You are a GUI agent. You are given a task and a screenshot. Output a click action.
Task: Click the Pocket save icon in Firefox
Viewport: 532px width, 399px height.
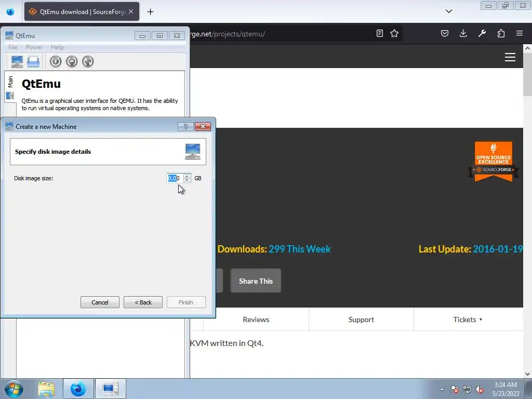pos(445,33)
